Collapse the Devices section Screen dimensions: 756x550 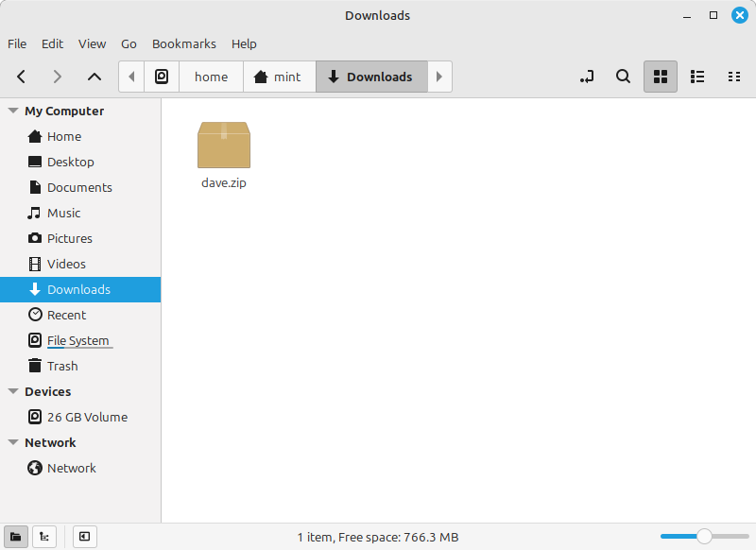tap(13, 391)
